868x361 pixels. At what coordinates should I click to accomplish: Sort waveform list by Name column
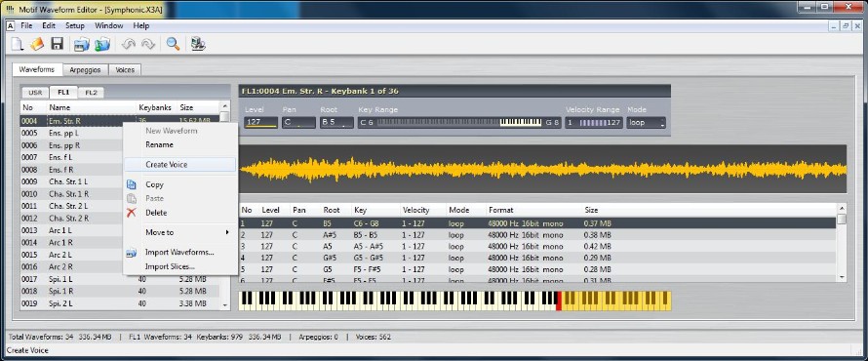click(x=91, y=107)
